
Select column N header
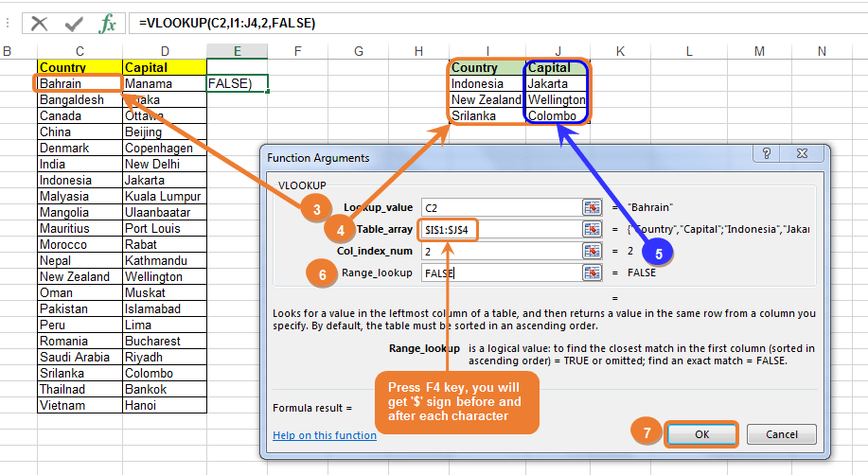pyautogui.click(x=822, y=51)
